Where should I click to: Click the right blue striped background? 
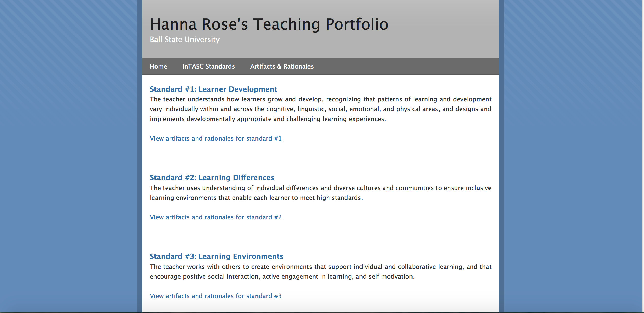tap(574, 153)
